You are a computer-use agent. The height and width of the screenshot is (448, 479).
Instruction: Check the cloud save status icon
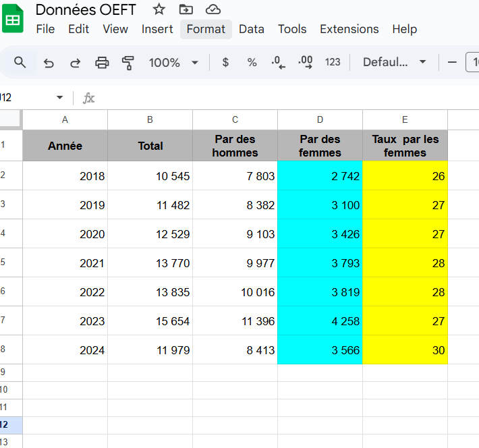(x=213, y=9)
